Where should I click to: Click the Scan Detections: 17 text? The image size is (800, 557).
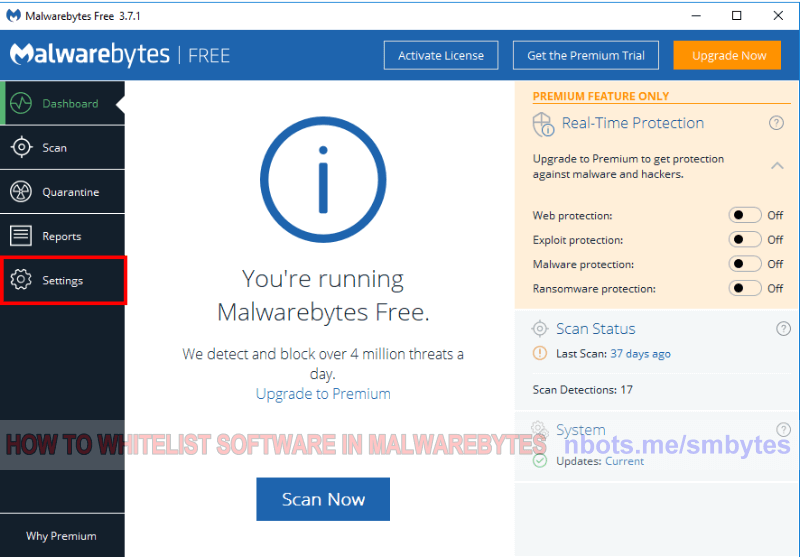point(583,390)
